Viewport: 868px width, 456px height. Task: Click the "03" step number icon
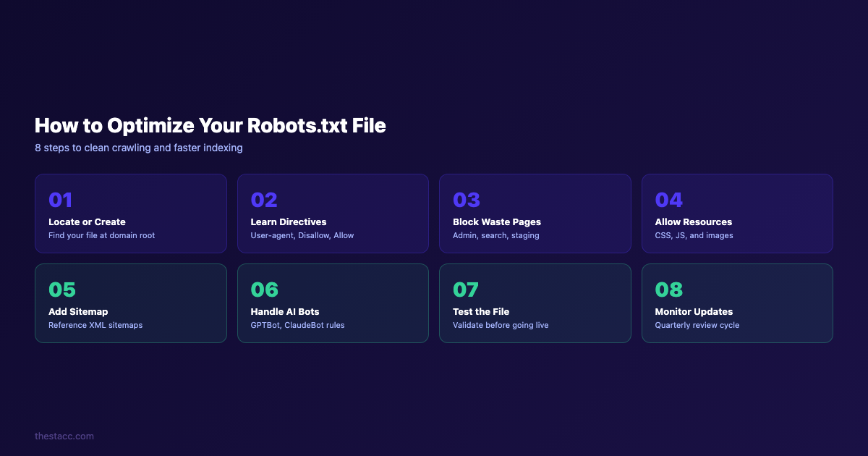click(x=467, y=200)
